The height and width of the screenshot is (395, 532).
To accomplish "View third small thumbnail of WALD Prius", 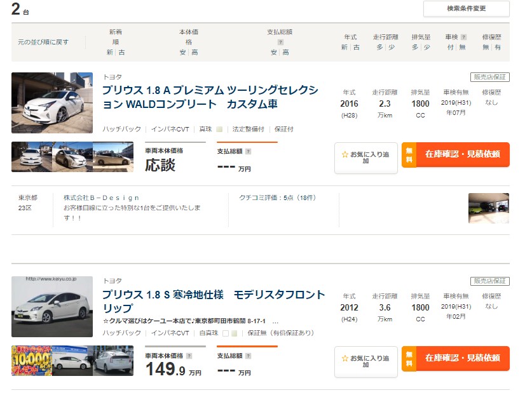I will [x=113, y=157].
